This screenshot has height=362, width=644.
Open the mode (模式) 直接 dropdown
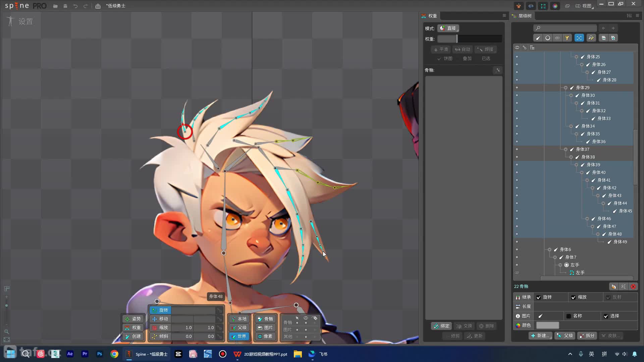(448, 28)
